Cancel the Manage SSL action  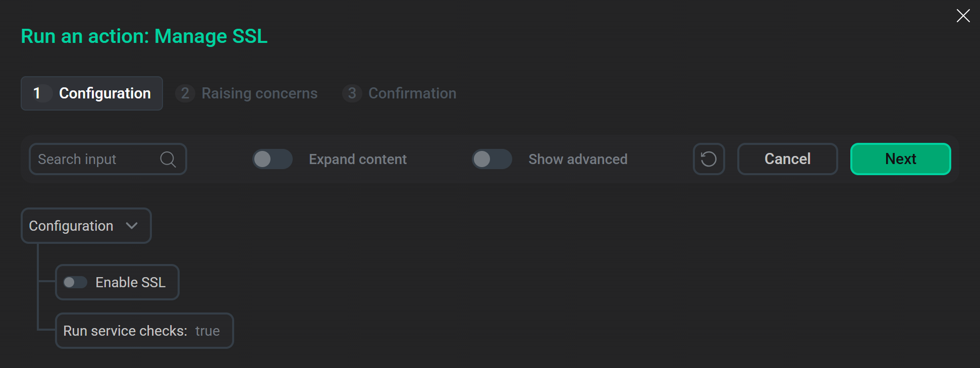(x=787, y=159)
